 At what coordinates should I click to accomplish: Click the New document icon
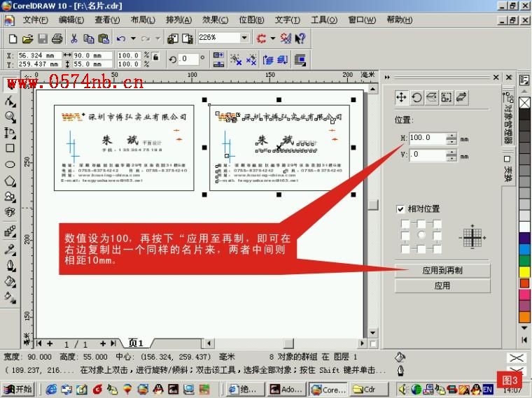click(x=13, y=38)
